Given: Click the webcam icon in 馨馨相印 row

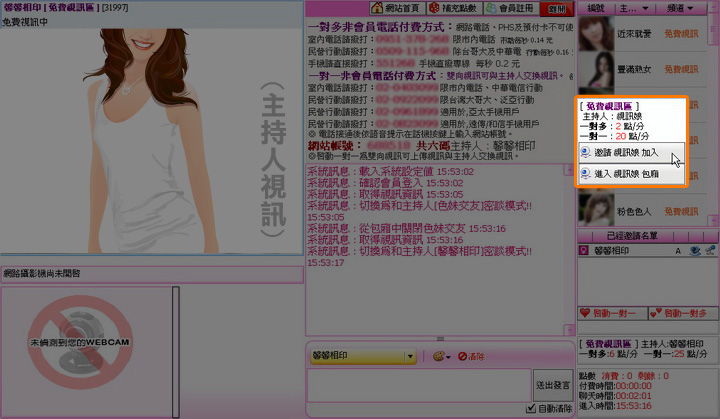Looking at the screenshot, I should coord(695,251).
